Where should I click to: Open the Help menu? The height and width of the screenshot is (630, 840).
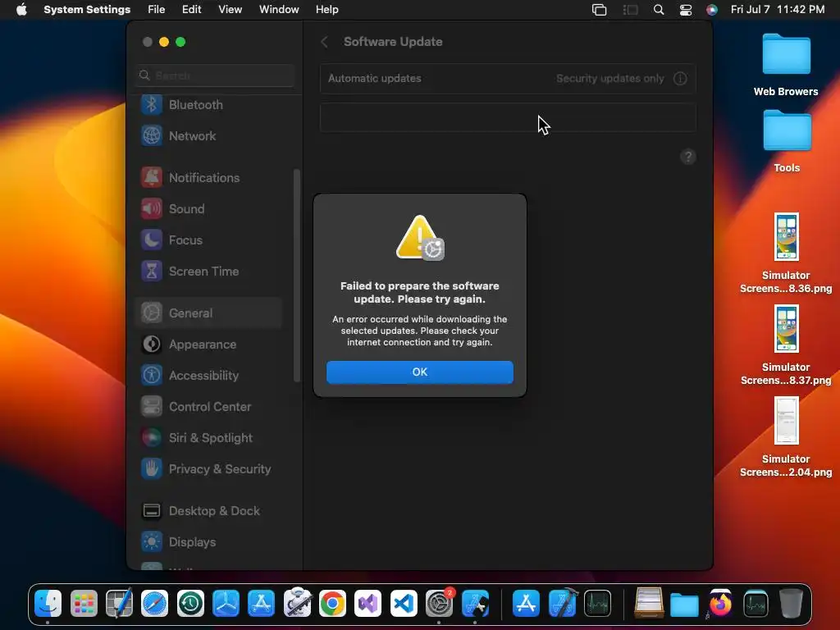[x=326, y=10]
